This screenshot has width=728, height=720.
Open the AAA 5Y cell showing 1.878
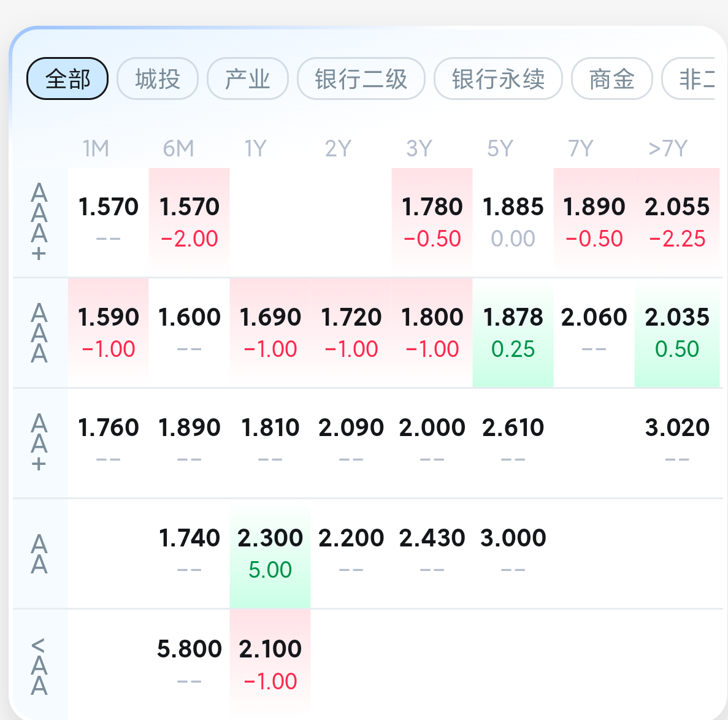[513, 332]
